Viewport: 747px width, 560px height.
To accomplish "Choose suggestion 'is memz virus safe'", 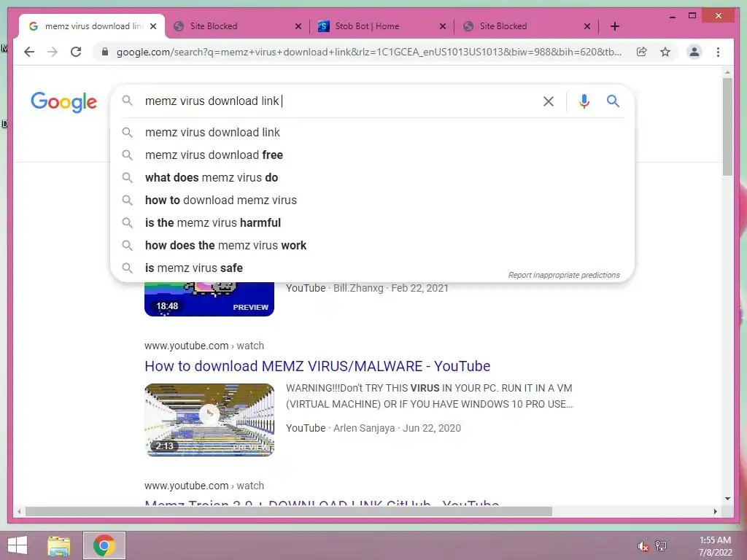I will point(372,268).
